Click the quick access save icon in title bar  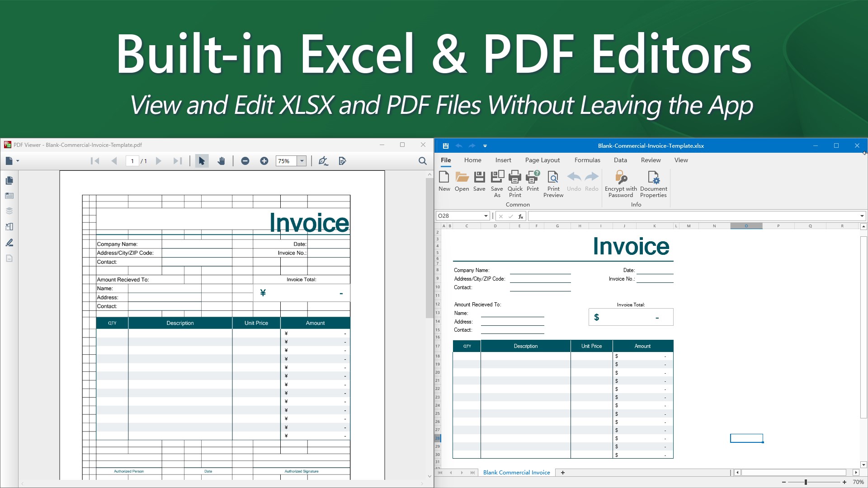coord(445,146)
